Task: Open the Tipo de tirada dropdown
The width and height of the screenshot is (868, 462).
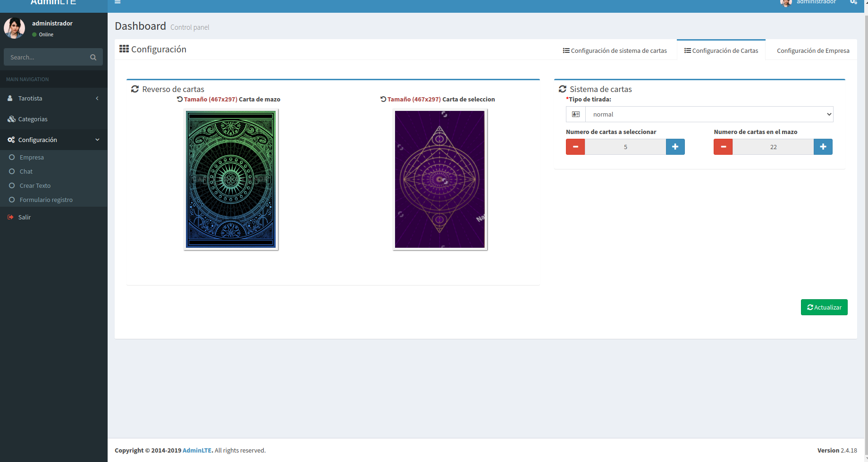Action: pyautogui.click(x=709, y=114)
